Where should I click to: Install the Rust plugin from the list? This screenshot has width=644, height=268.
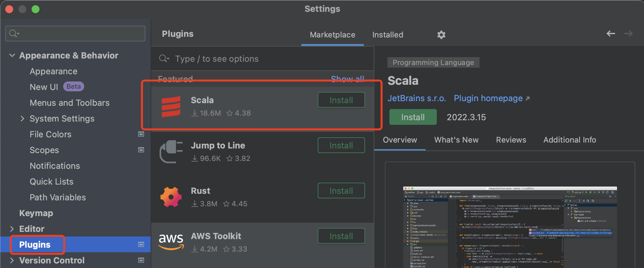pyautogui.click(x=341, y=191)
